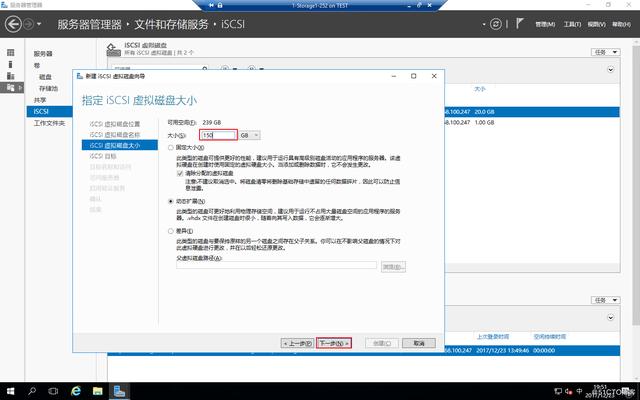640x400 pixels.
Task: Select the Local Server icon in left rail
Action: pos(11,64)
